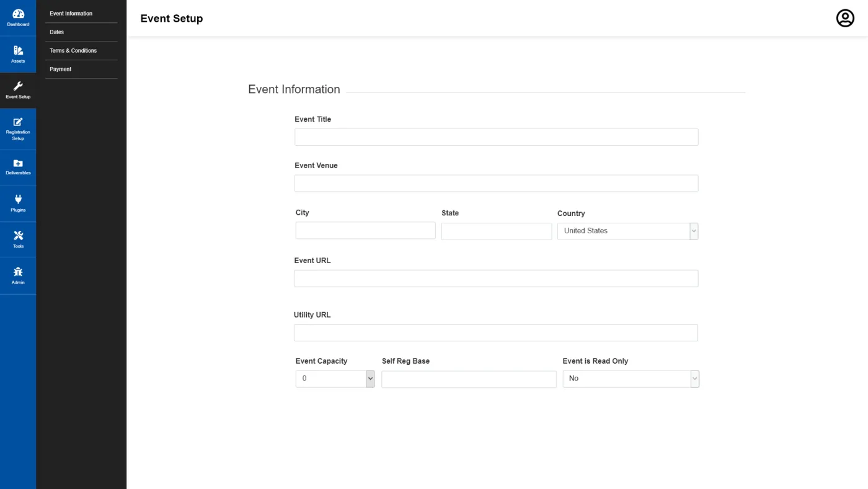This screenshot has height=489, width=868.
Task: Open the Tools icon in the sidebar
Action: (18, 236)
